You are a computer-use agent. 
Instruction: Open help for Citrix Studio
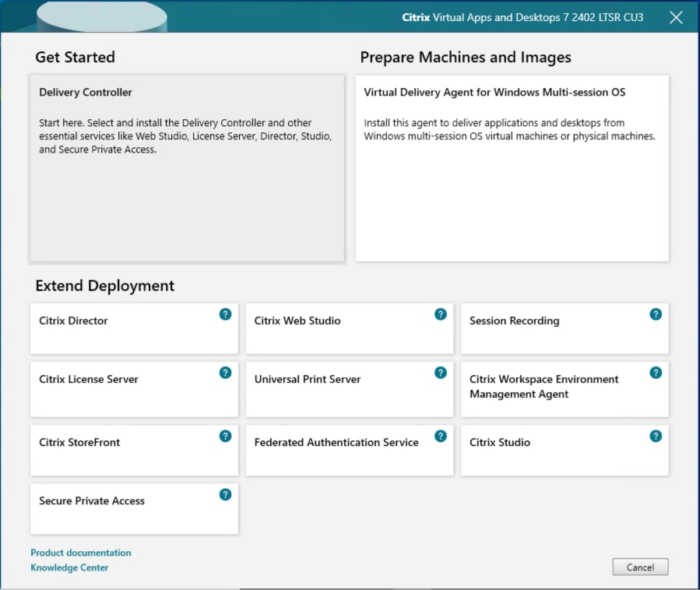(656, 437)
